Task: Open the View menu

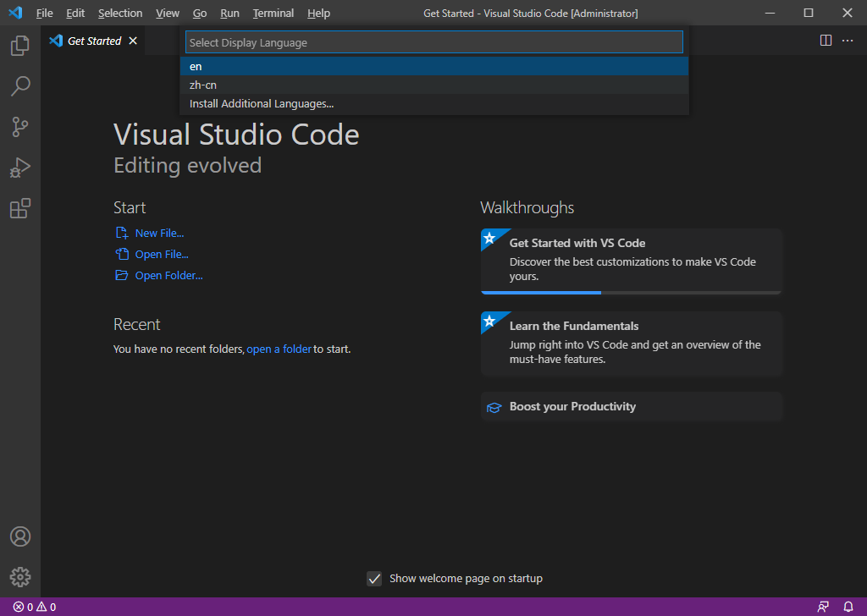Action: (167, 13)
